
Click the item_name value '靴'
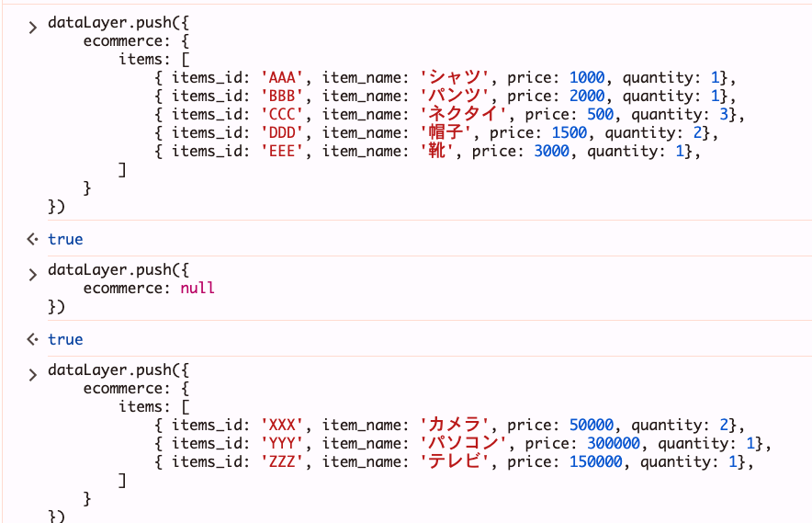[x=437, y=152]
